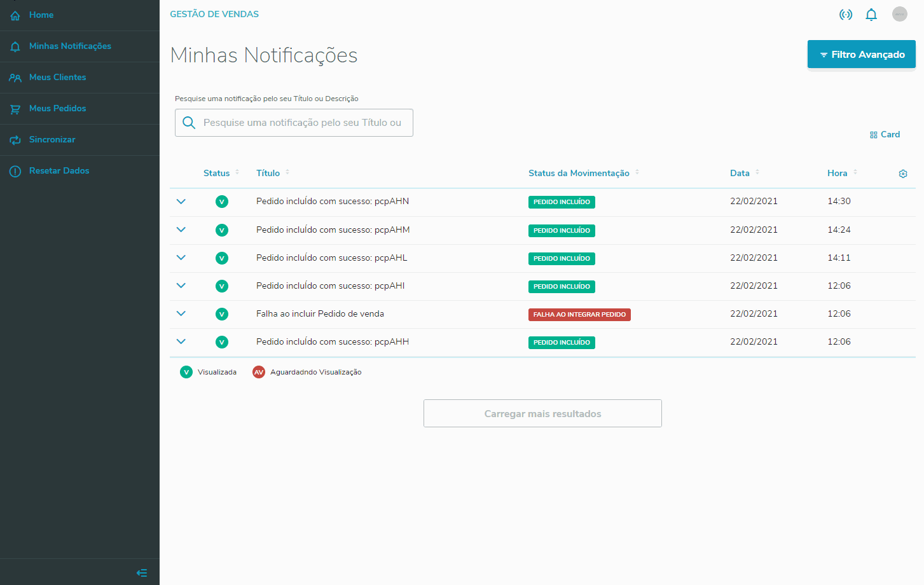The height and width of the screenshot is (585, 924).
Task: Click the search notification input field
Action: [x=294, y=123]
